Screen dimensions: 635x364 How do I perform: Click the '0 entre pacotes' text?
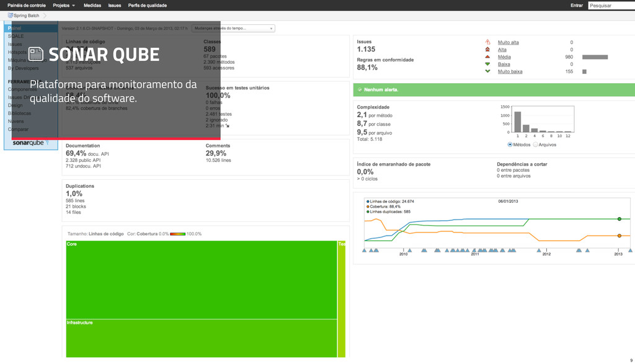tap(513, 170)
